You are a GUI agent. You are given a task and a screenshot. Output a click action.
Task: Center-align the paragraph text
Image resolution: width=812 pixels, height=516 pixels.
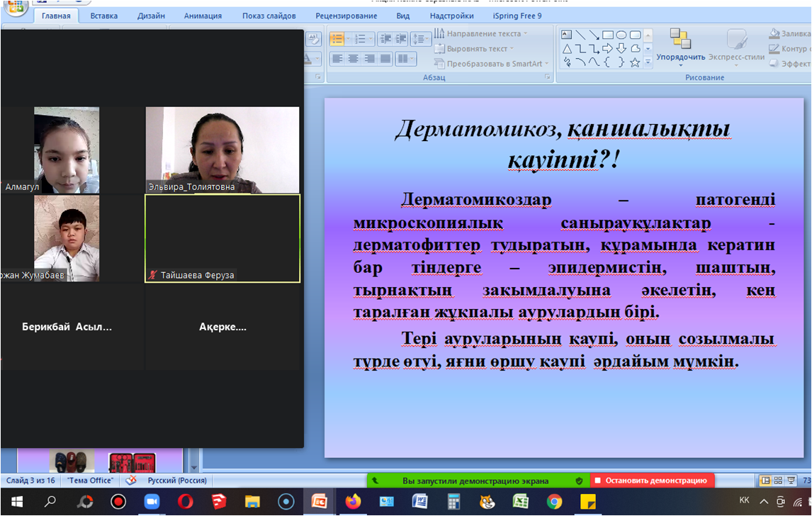click(x=353, y=59)
